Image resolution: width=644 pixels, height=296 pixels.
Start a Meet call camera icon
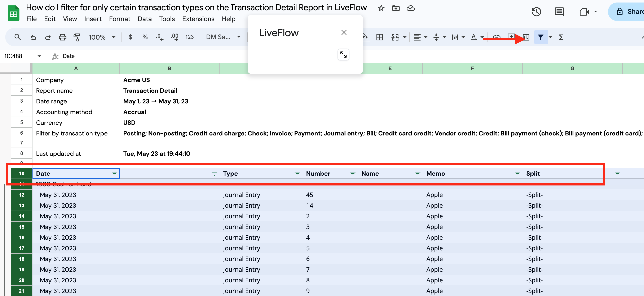[x=584, y=12]
